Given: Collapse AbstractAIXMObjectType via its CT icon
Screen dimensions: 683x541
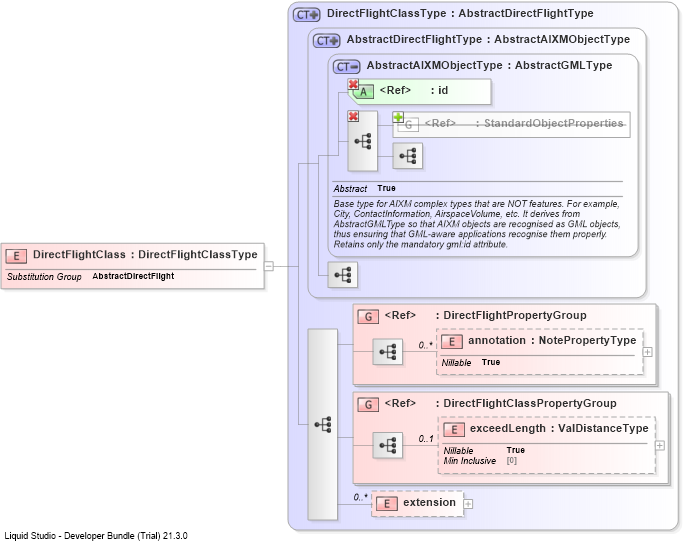Looking at the screenshot, I should tap(346, 67).
